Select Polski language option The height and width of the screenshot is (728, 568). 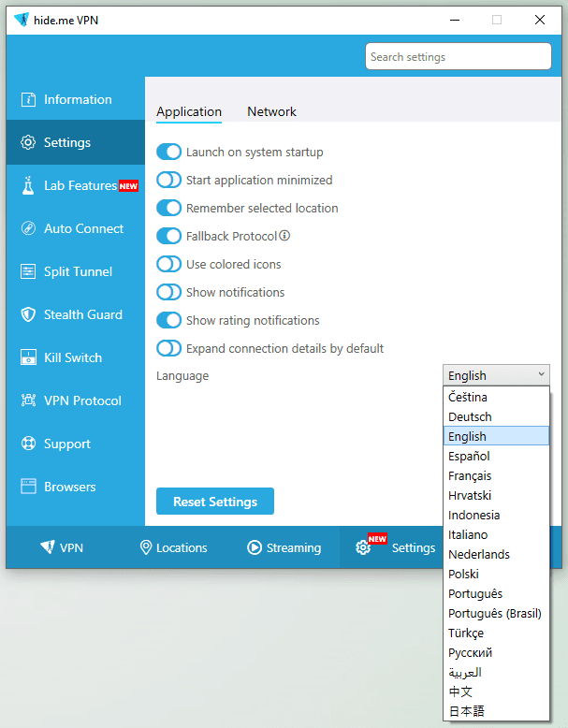(496, 574)
